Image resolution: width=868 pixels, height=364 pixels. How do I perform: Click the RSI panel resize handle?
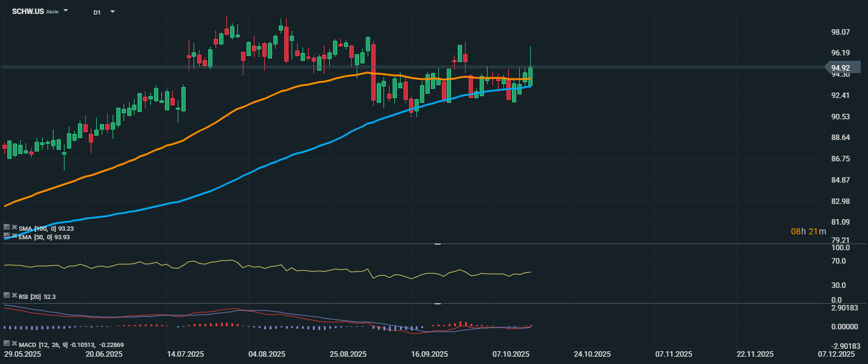[x=436, y=244]
